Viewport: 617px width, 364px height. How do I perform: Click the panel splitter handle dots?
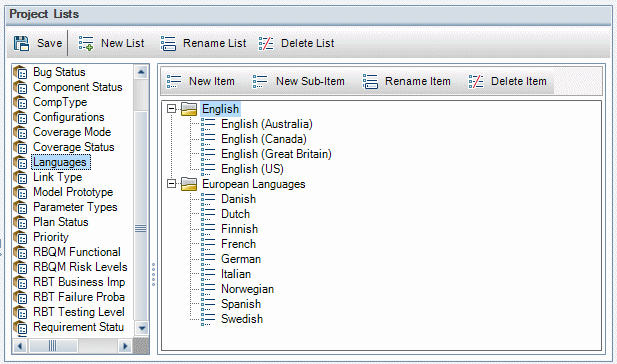[153, 274]
